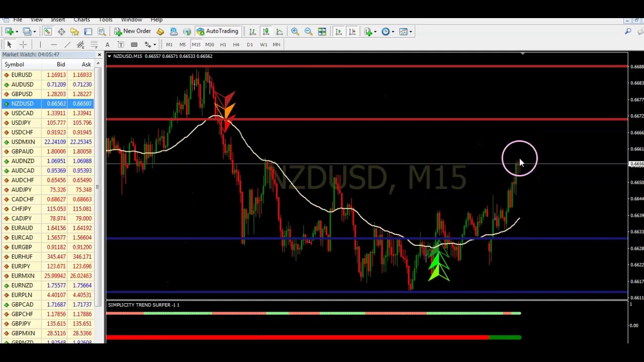Open the Charts menu
This screenshot has height=362, width=644.
(x=82, y=20)
